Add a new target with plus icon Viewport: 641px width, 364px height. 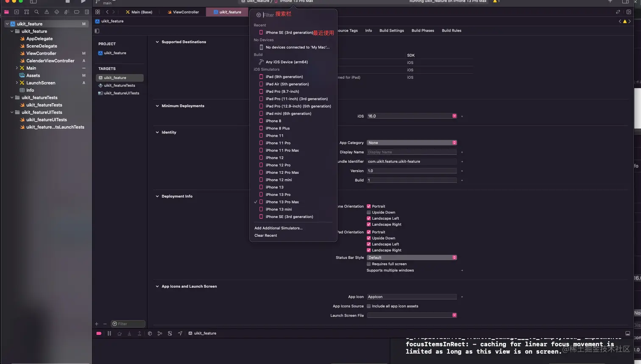[97, 324]
